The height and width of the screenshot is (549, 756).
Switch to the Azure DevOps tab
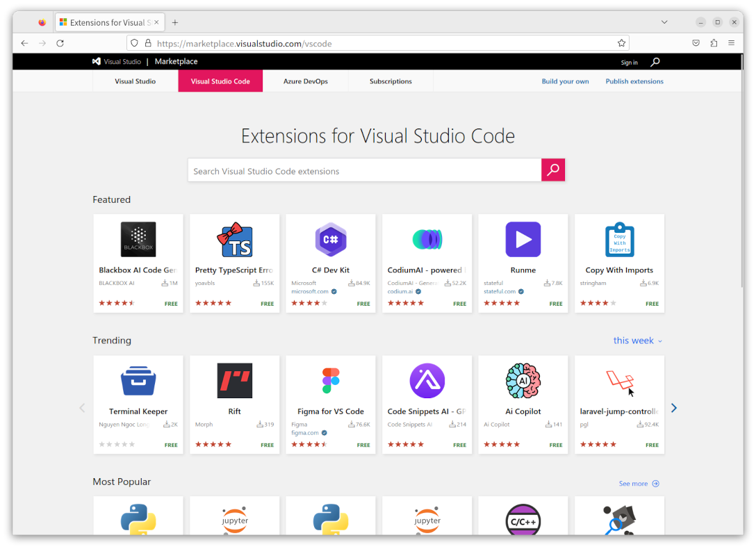(x=305, y=81)
